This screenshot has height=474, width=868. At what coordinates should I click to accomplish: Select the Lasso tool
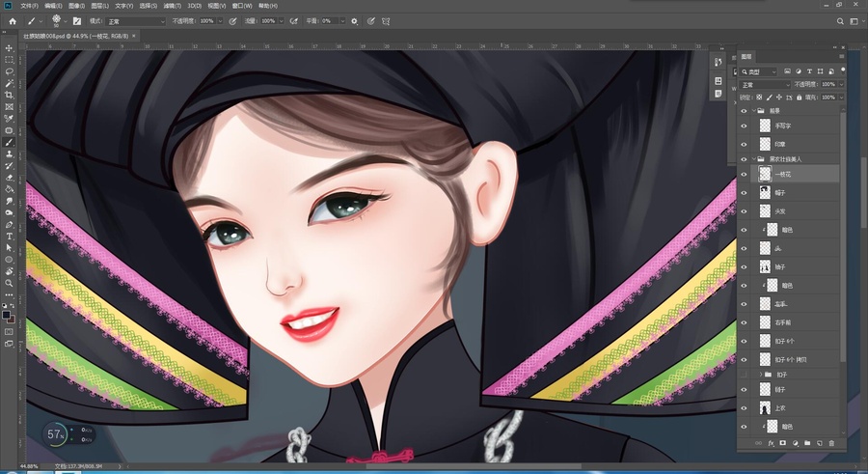[x=9, y=71]
